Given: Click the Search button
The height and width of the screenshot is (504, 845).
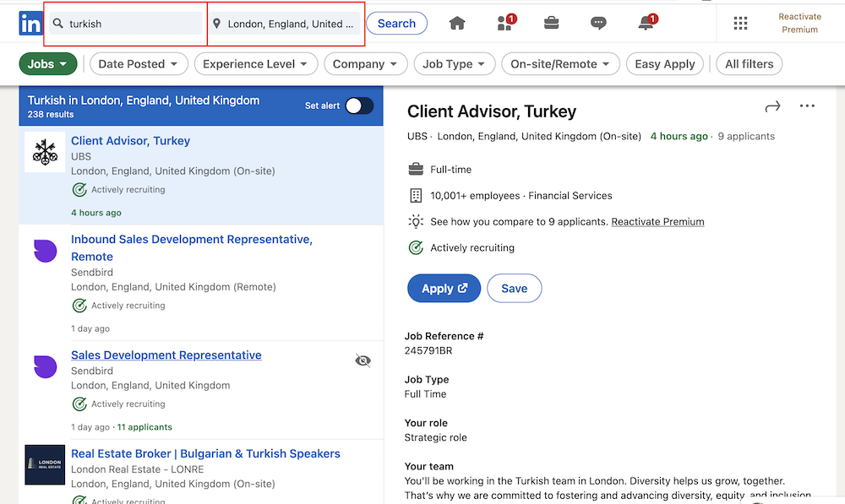Looking at the screenshot, I should [x=396, y=23].
